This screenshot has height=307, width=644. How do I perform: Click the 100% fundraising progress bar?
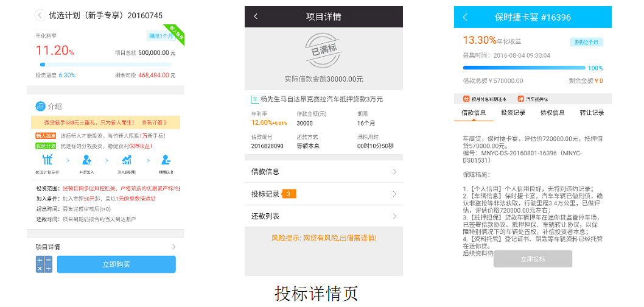tap(524, 68)
